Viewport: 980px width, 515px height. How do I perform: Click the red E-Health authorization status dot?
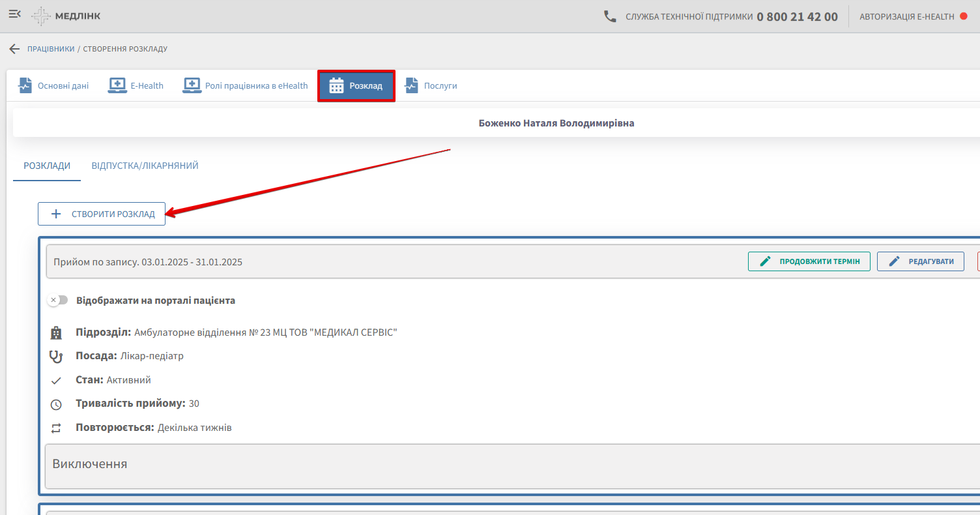(964, 16)
